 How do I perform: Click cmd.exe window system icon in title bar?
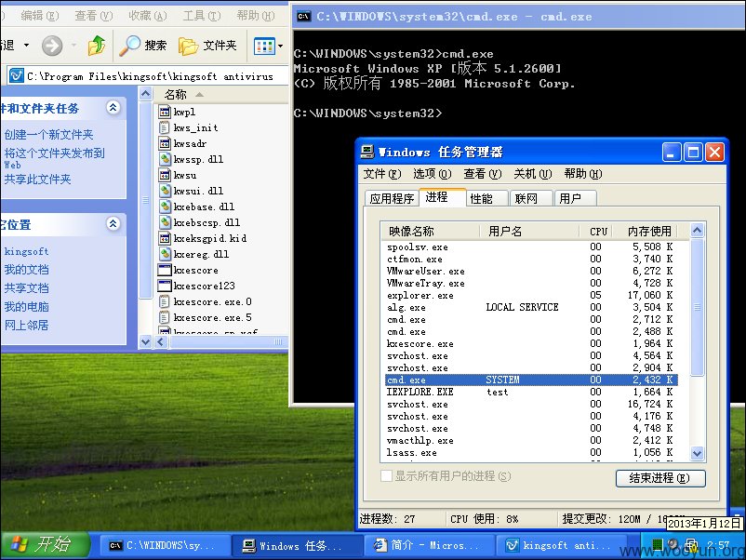point(303,17)
